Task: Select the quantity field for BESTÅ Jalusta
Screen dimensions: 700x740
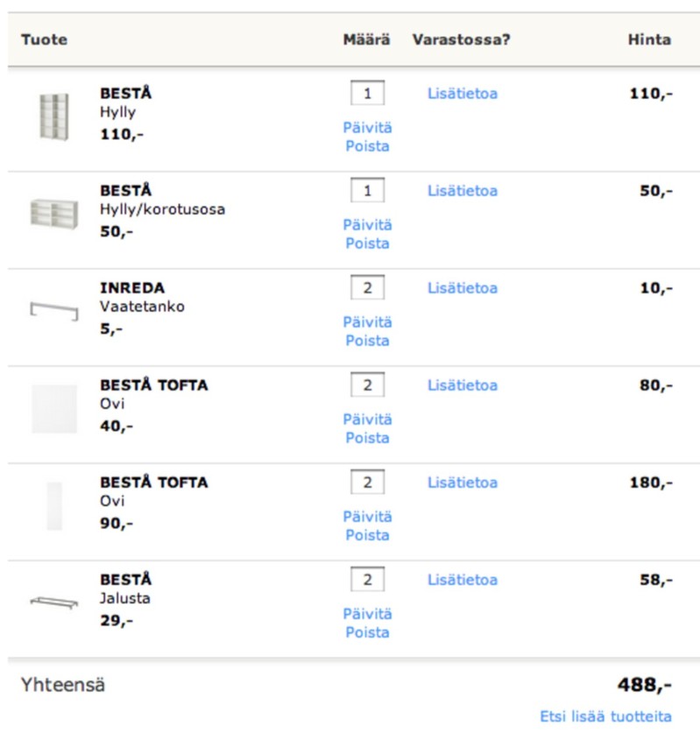Action: pos(367,579)
